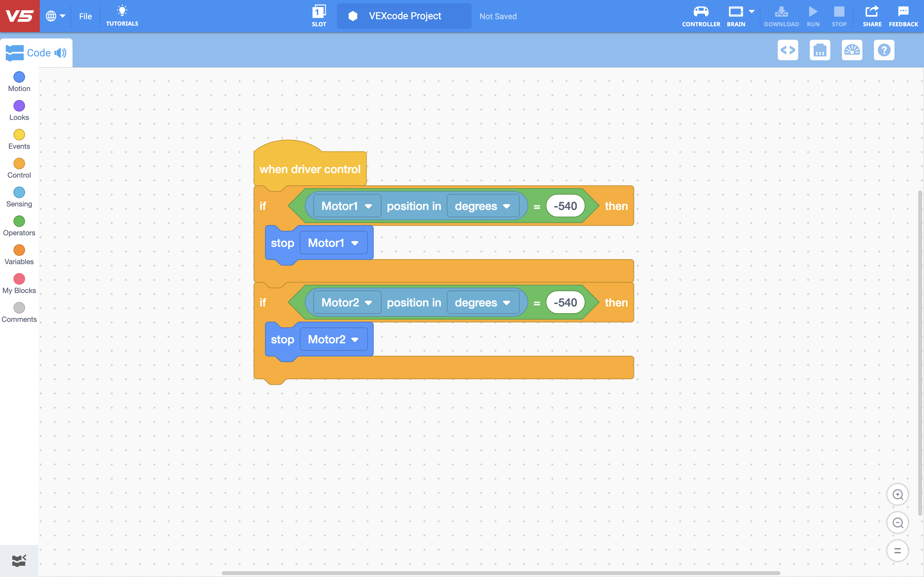924x577 pixels.
Task: Select the Sensing category color circle
Action: [19, 192]
